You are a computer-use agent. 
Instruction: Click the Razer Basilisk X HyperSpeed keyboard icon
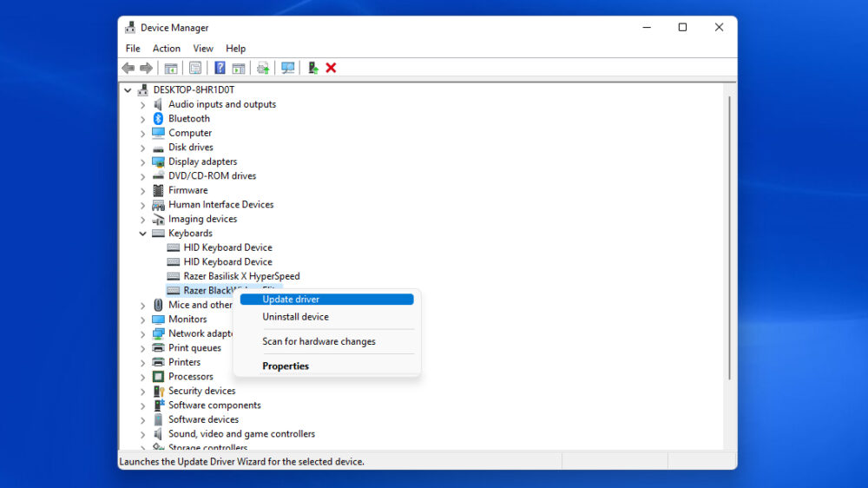pos(174,276)
